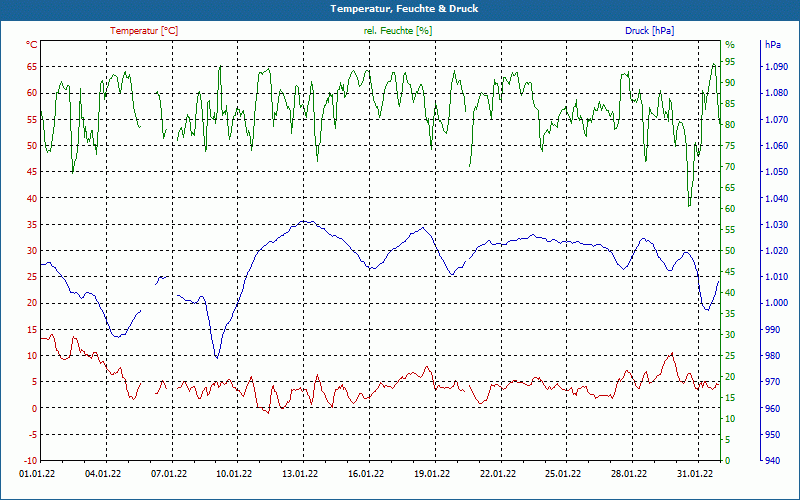The width and height of the screenshot is (800, 500).
Task: Click the 45 tick on the temperature axis
Action: pos(32,172)
